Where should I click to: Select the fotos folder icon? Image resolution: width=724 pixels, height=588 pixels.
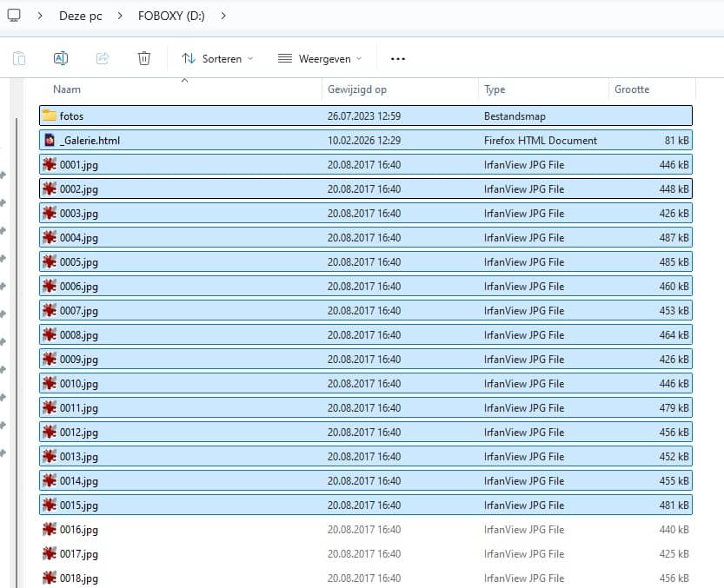[50, 116]
